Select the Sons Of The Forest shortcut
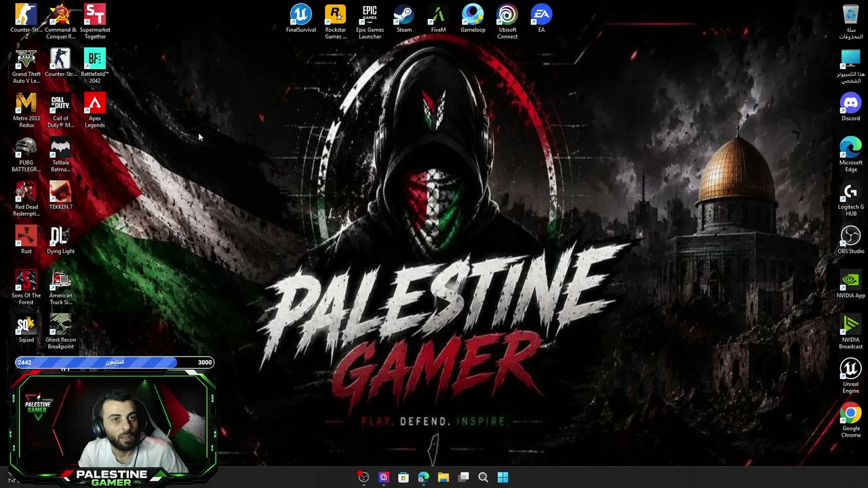The image size is (868, 488). (x=26, y=287)
